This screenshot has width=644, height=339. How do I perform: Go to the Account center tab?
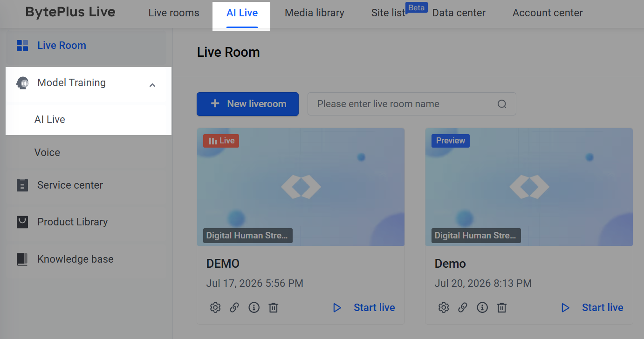(x=548, y=13)
